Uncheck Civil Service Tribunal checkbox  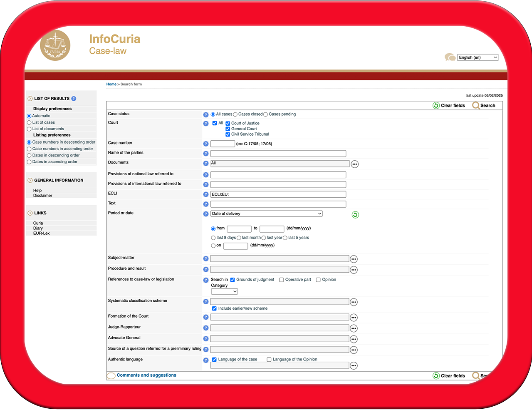tap(228, 134)
